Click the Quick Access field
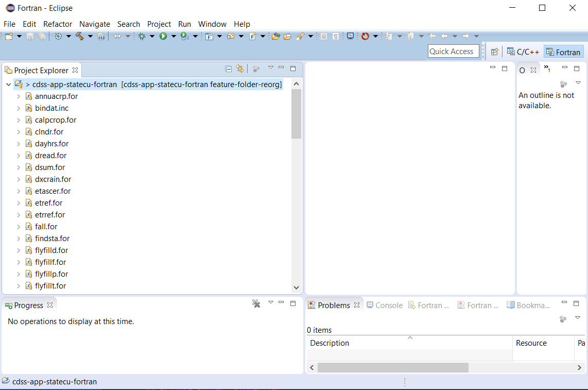Viewport: 588px width, 390px height. pos(453,51)
